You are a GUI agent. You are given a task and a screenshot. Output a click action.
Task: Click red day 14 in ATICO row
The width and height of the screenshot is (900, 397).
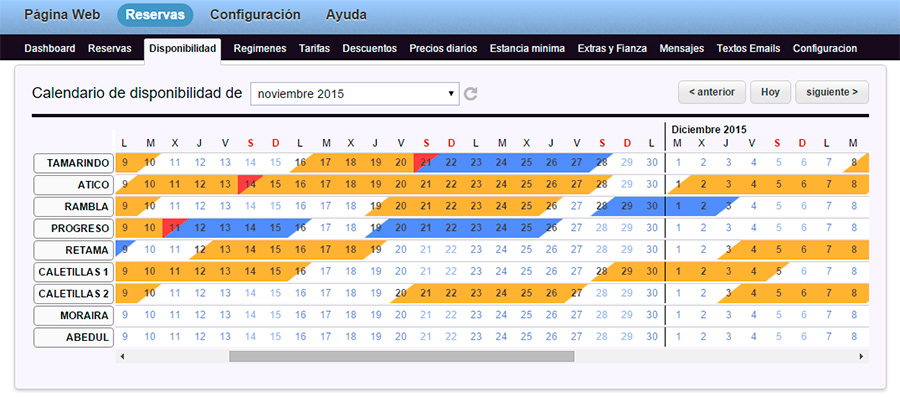(250, 184)
